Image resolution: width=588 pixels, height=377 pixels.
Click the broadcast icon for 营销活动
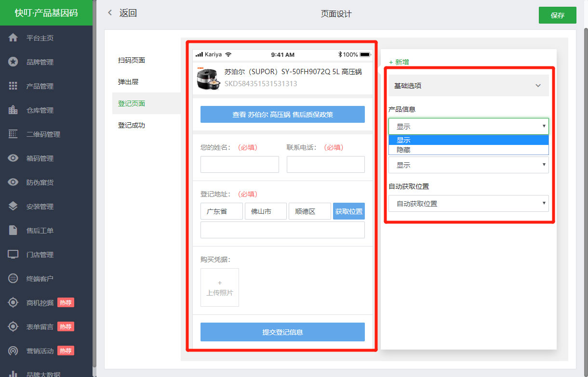13,351
